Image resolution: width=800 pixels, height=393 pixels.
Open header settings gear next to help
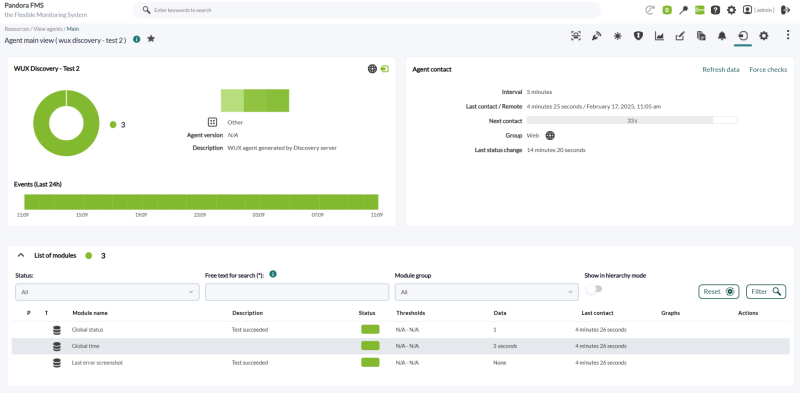tap(731, 10)
